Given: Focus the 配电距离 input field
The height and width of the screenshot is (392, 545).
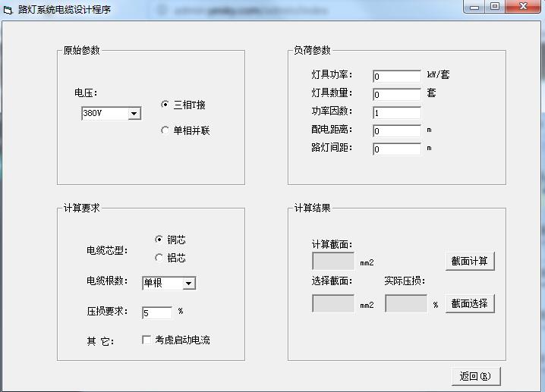Looking at the screenshot, I should [x=396, y=131].
